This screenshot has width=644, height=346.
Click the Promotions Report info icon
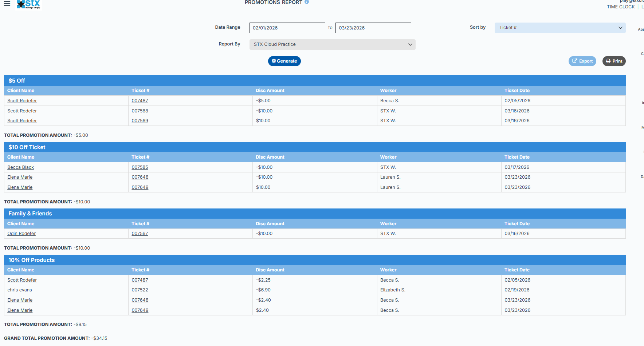coord(307,2)
